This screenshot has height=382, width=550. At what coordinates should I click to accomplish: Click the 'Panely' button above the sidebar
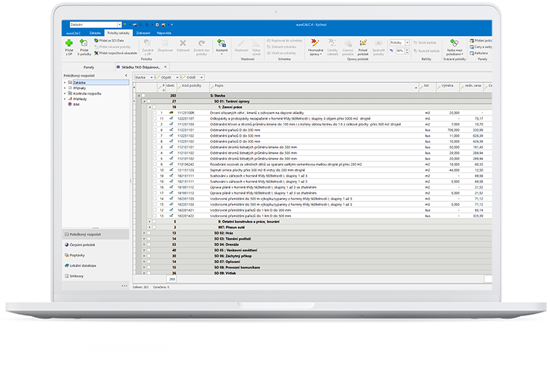[89, 67]
